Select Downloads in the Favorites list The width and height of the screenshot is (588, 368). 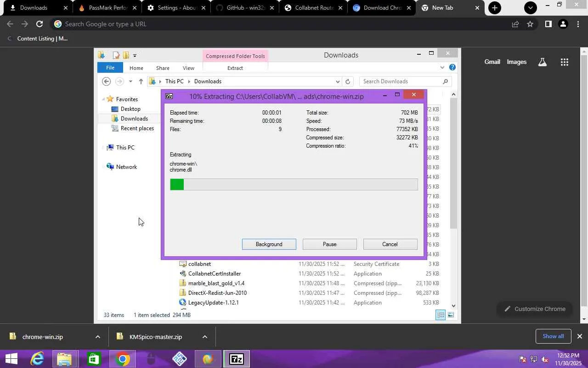(x=134, y=119)
